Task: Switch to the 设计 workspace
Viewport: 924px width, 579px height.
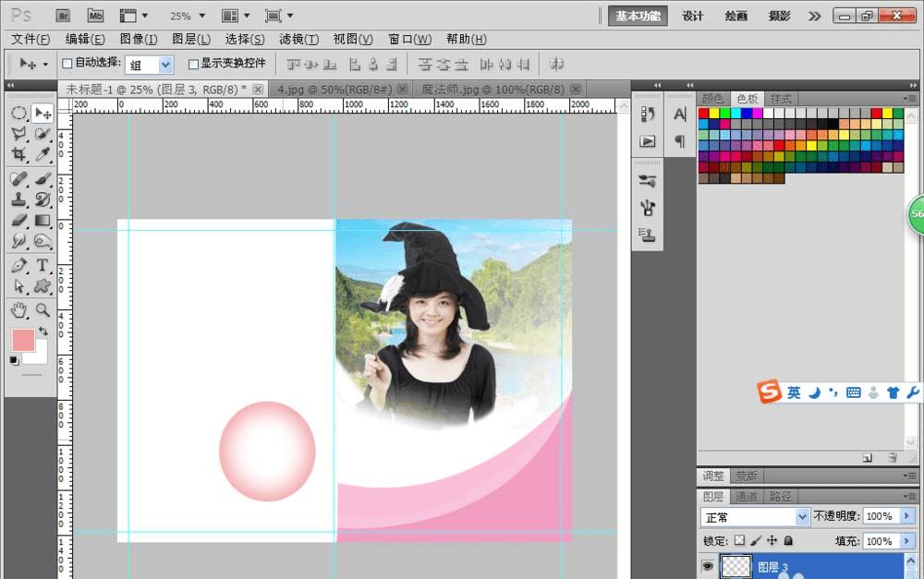Action: pyautogui.click(x=693, y=16)
